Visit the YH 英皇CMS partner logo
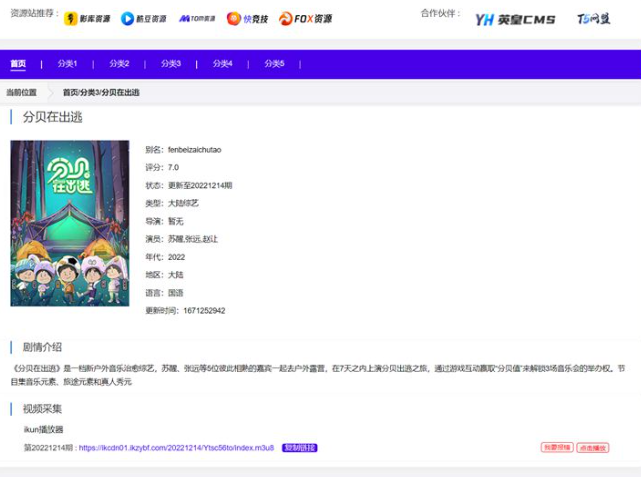 tap(515, 19)
